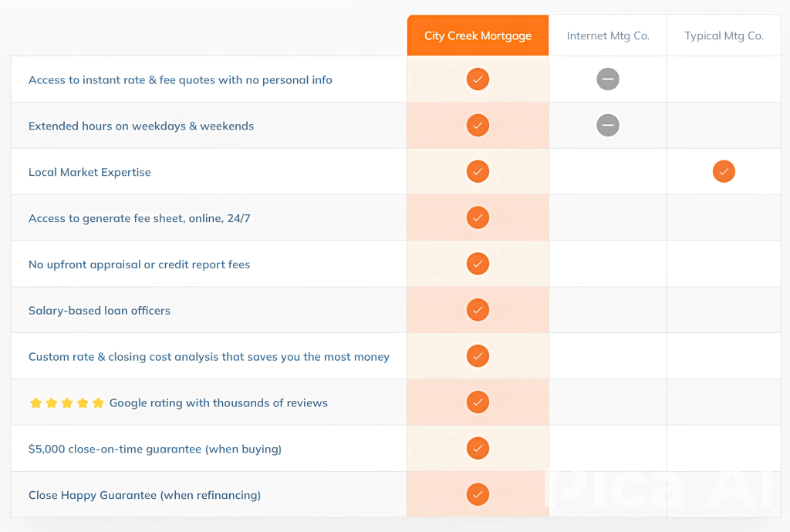Click City Creek checkmark for fee sheet access

tap(478, 218)
